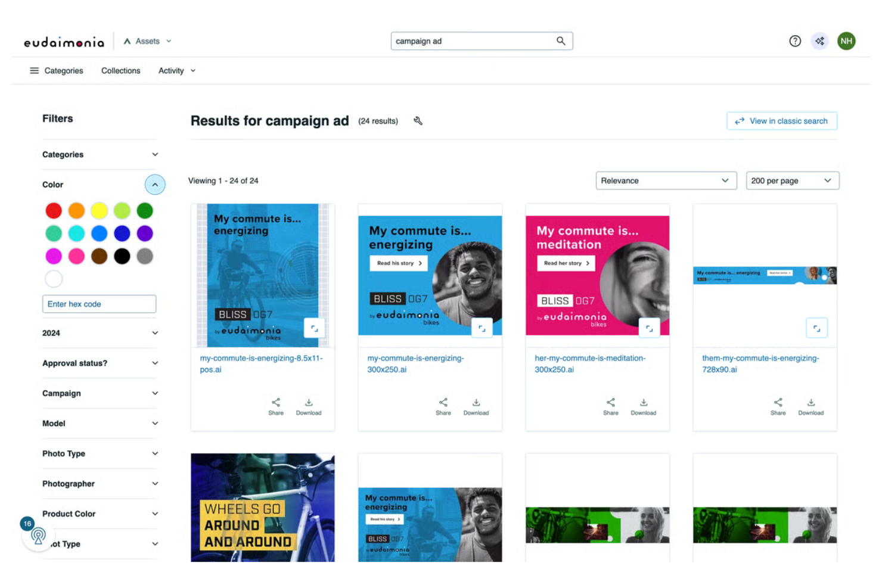Screen dimensions: 882x588
Task: Filter by magenta color swatch
Action: coord(54,256)
